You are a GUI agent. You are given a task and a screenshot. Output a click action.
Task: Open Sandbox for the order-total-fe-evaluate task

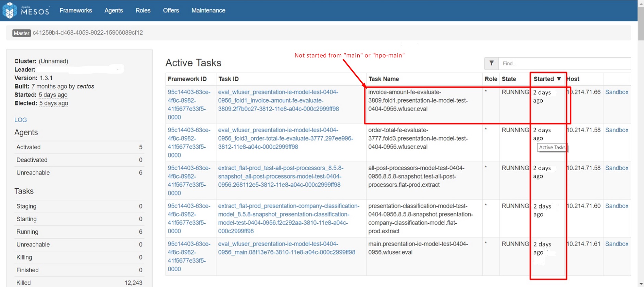(617, 130)
